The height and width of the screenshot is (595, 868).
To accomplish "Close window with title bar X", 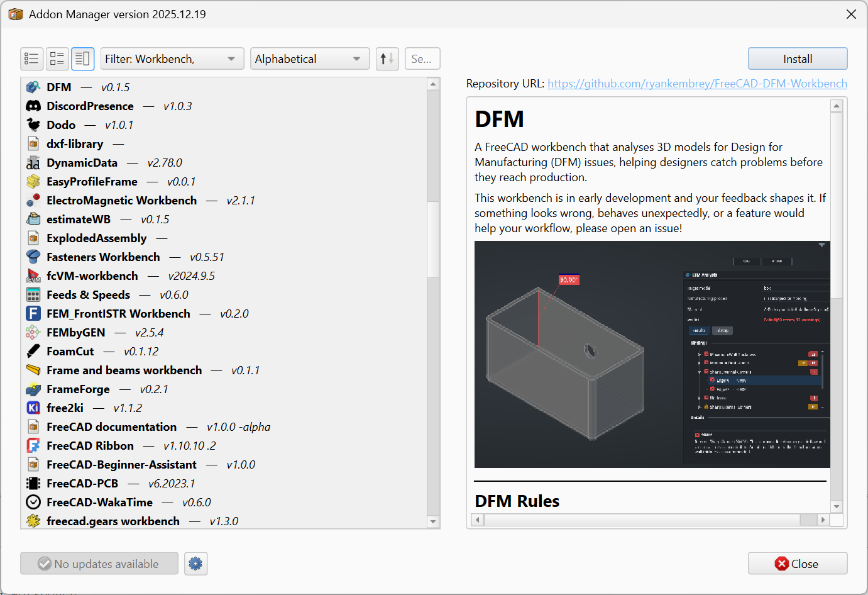I will (851, 14).
